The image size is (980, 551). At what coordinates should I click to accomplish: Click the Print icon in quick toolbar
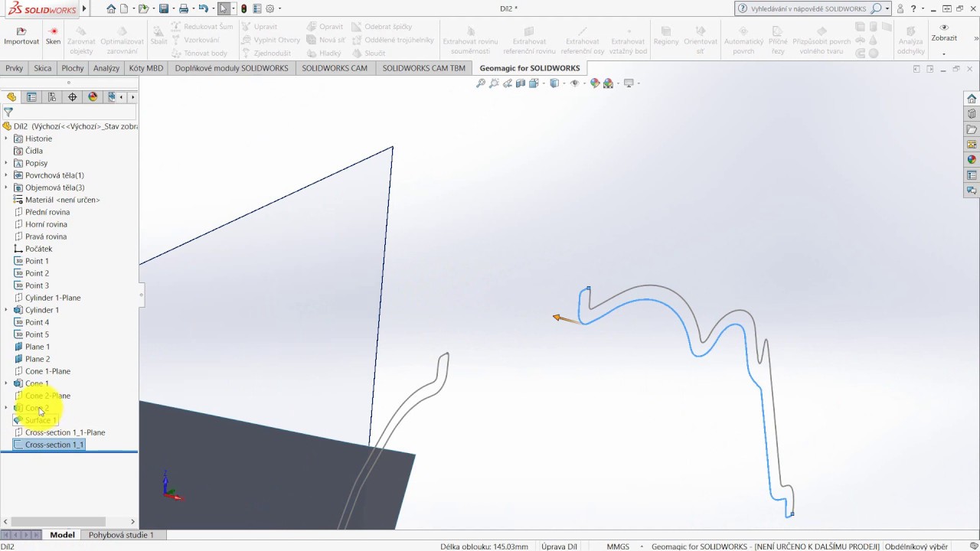[x=184, y=9]
